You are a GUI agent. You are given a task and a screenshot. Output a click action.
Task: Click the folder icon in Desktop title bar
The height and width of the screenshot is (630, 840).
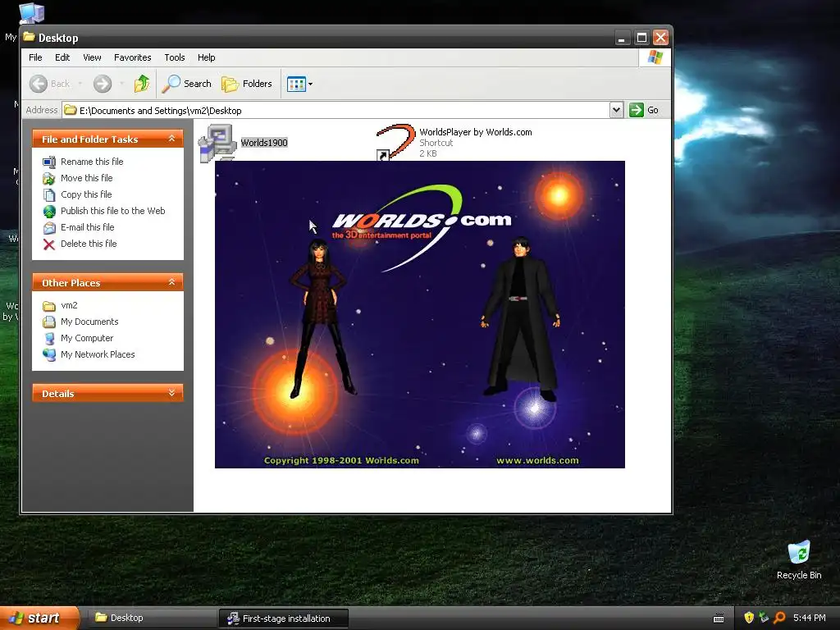29,37
